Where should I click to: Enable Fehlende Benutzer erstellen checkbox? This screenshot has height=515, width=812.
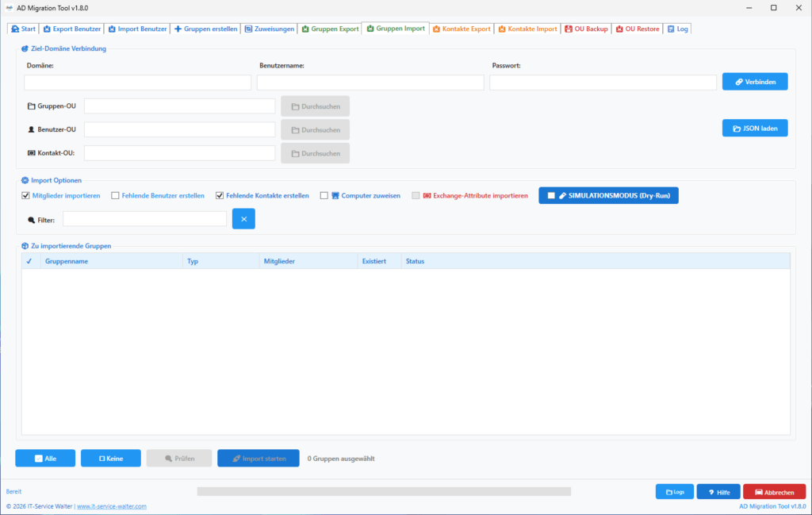[115, 196]
